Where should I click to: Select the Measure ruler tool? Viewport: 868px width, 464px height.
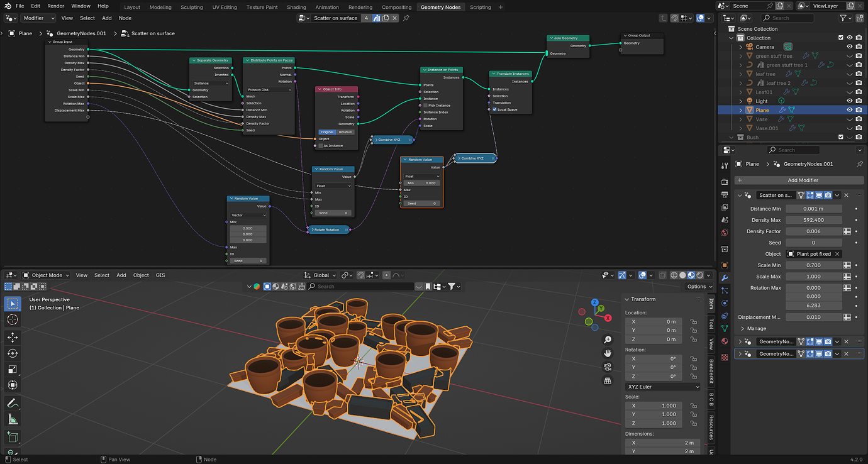[13, 419]
